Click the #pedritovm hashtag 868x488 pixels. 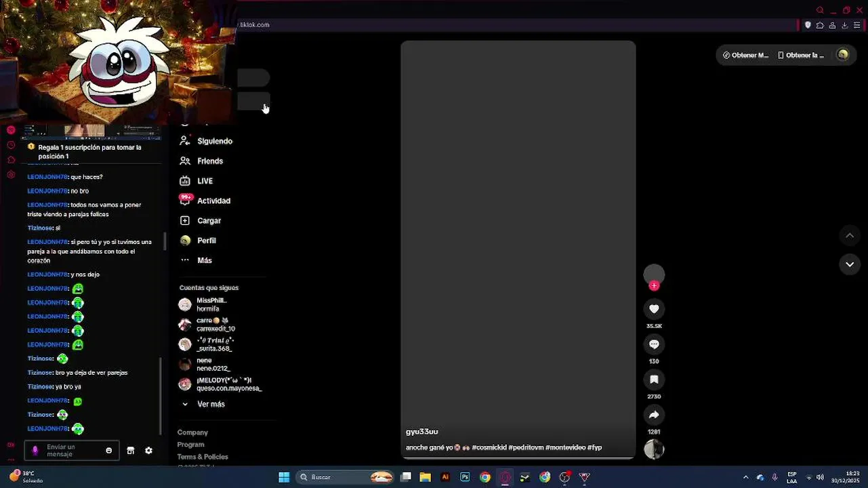coord(526,447)
